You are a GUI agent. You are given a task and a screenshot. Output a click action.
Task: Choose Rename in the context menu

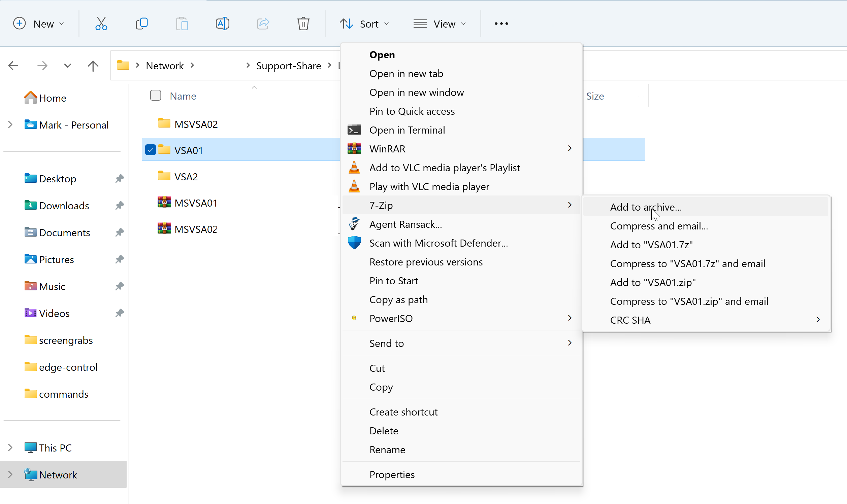pyautogui.click(x=461, y=449)
